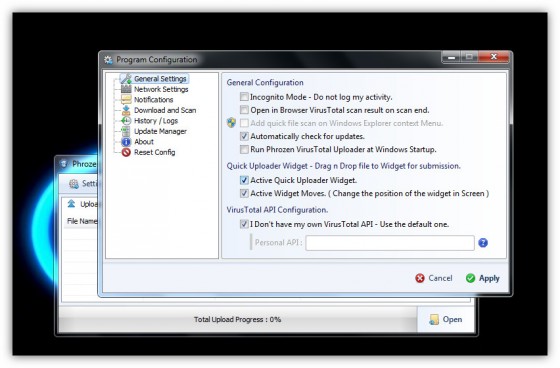Select General Settings in the tree
This screenshot has width=560, height=368.
(160, 79)
